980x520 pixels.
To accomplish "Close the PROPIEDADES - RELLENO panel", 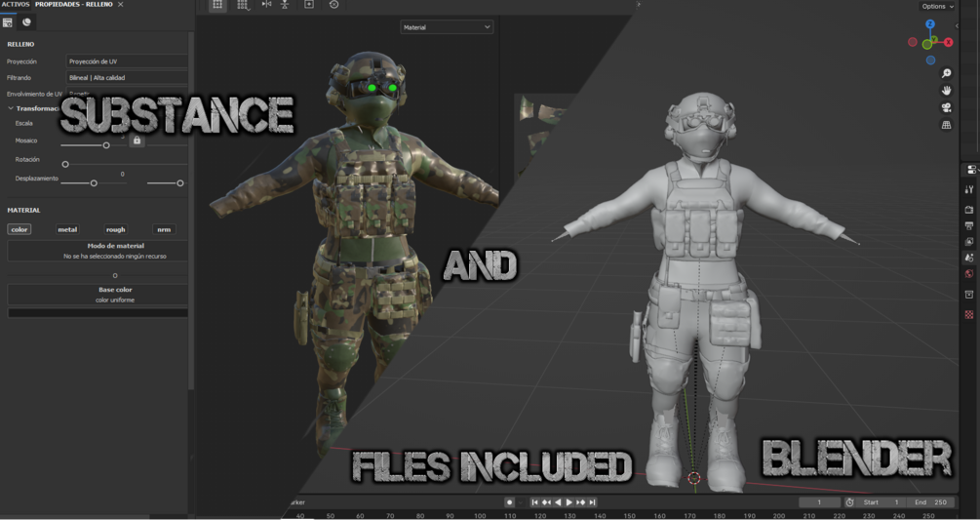I will (121, 4).
